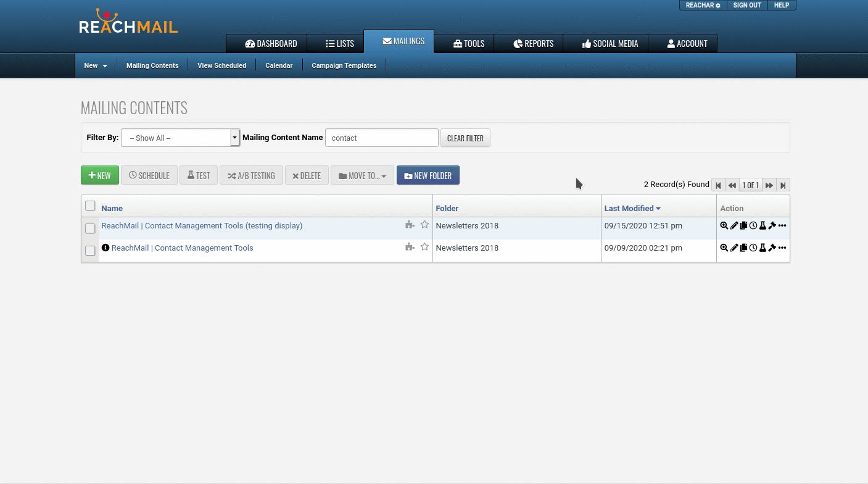Open Campaign Templates in the subnav
The image size is (868, 484).
coord(344,65)
